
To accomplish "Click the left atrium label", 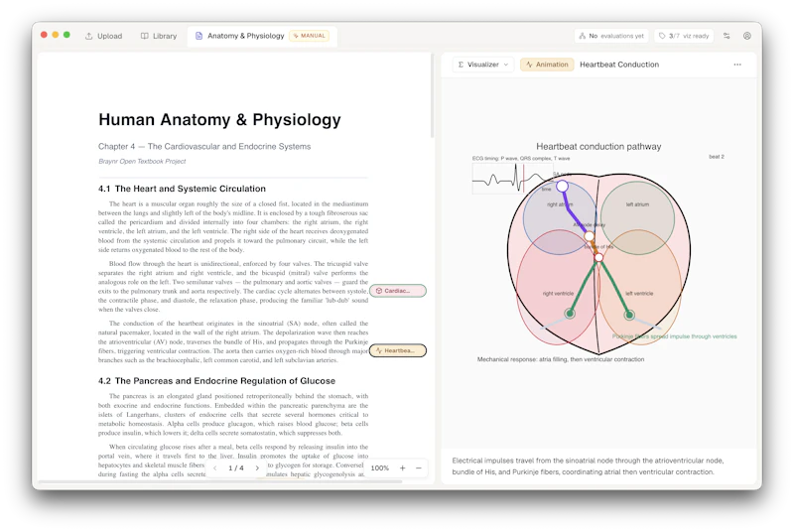I will [637, 204].
